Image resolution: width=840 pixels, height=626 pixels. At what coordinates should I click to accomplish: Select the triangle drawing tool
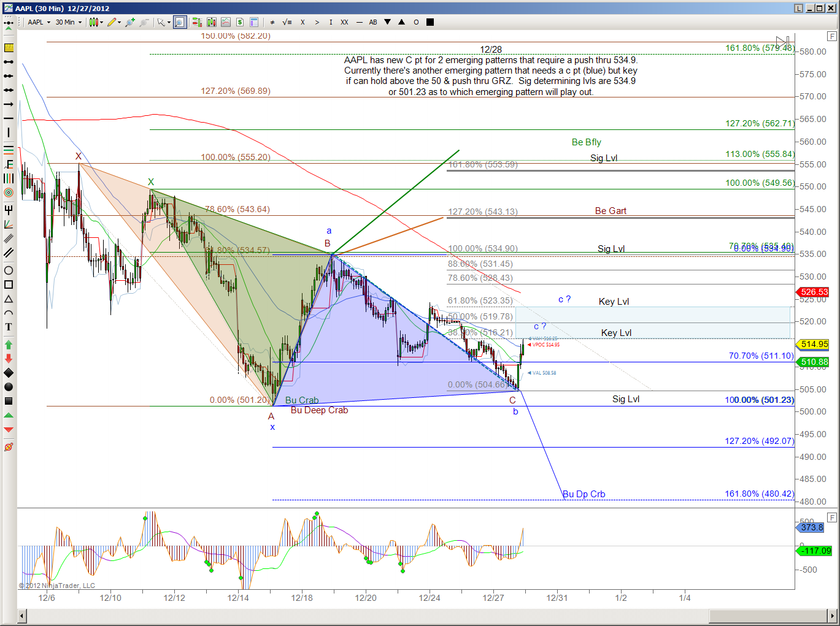point(9,299)
